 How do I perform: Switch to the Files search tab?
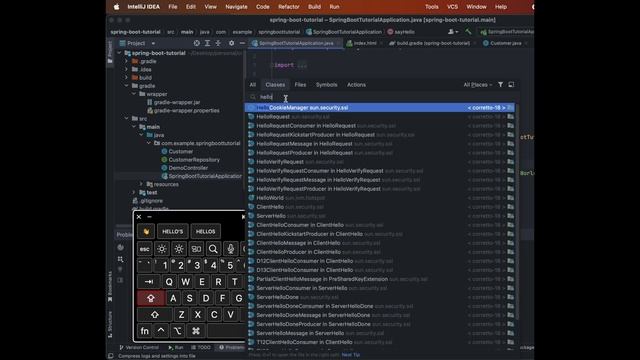pyautogui.click(x=300, y=84)
